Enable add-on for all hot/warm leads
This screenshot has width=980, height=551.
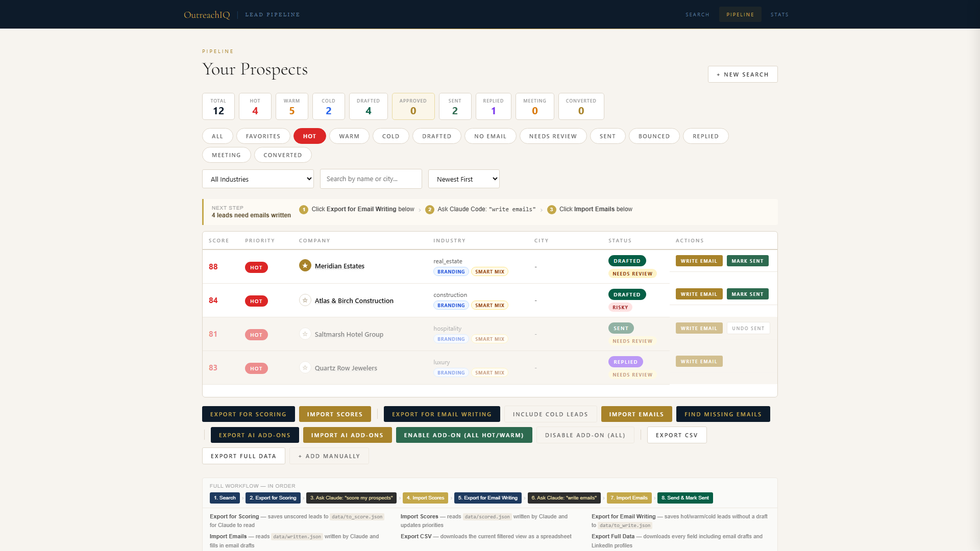point(463,435)
